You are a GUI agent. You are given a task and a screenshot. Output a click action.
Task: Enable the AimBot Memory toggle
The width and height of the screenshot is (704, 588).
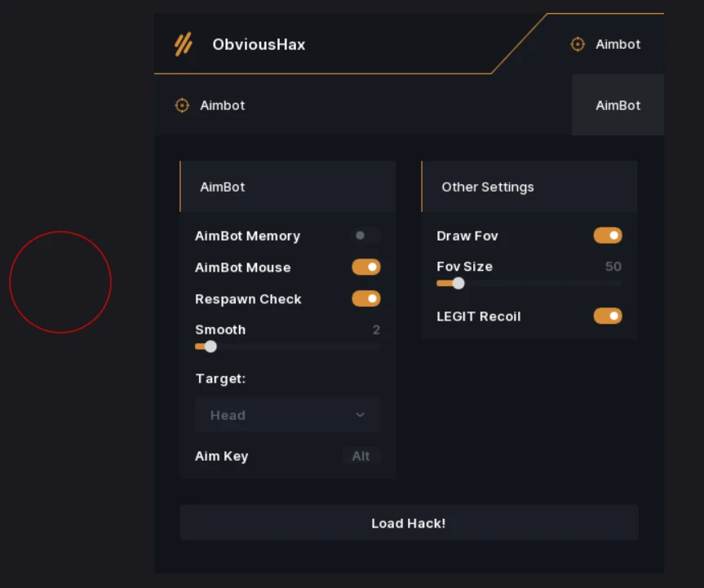[365, 236]
